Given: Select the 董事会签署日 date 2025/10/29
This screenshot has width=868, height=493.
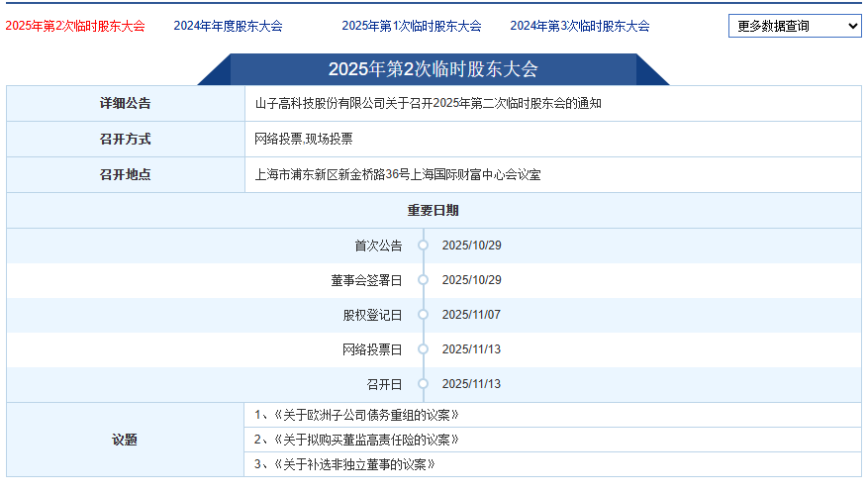Looking at the screenshot, I should (x=472, y=280).
